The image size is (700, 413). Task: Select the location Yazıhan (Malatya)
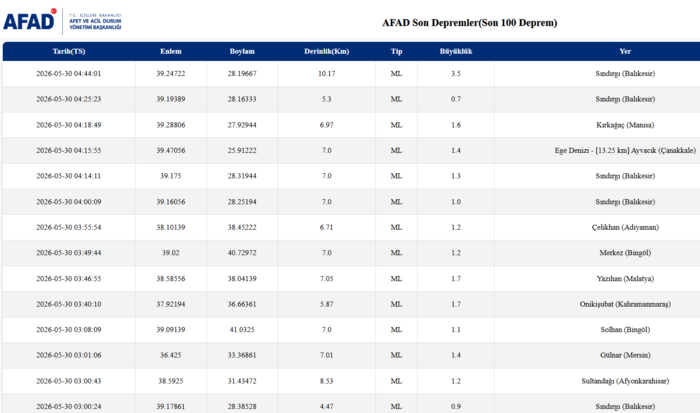point(625,279)
